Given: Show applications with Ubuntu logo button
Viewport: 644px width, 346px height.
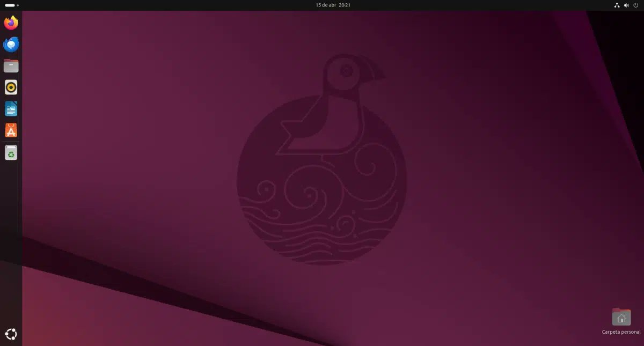Looking at the screenshot, I should (x=11, y=334).
